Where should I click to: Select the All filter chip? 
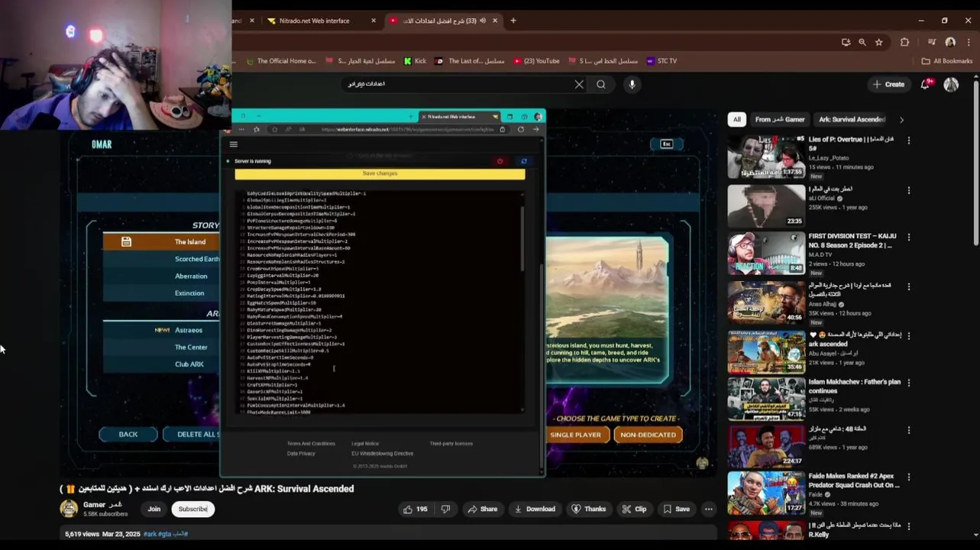(x=736, y=119)
